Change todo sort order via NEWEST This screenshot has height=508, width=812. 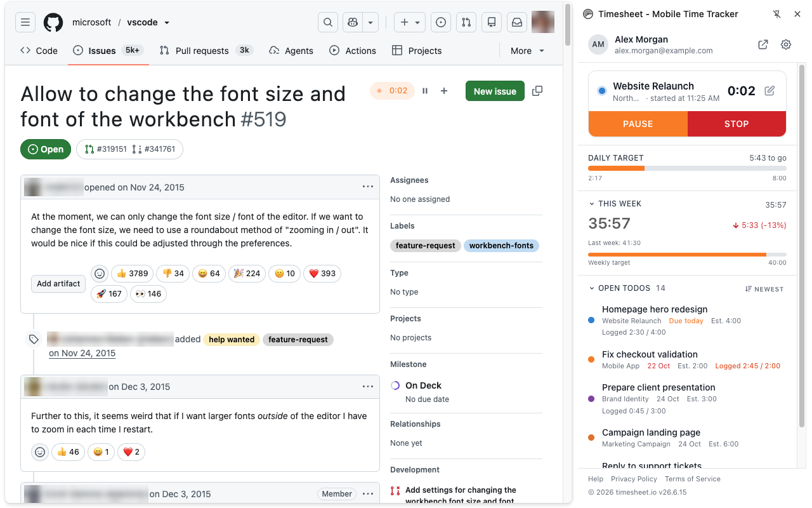764,289
